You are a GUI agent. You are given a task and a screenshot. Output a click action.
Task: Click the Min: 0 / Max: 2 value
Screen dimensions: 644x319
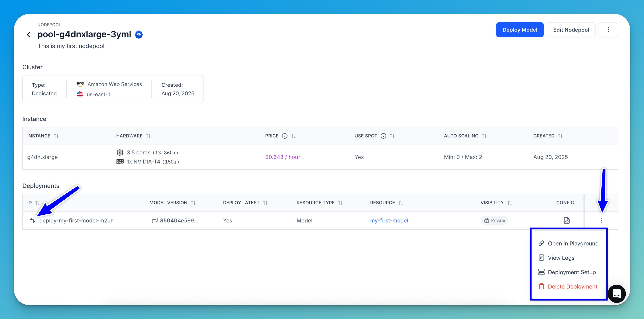coord(463,157)
